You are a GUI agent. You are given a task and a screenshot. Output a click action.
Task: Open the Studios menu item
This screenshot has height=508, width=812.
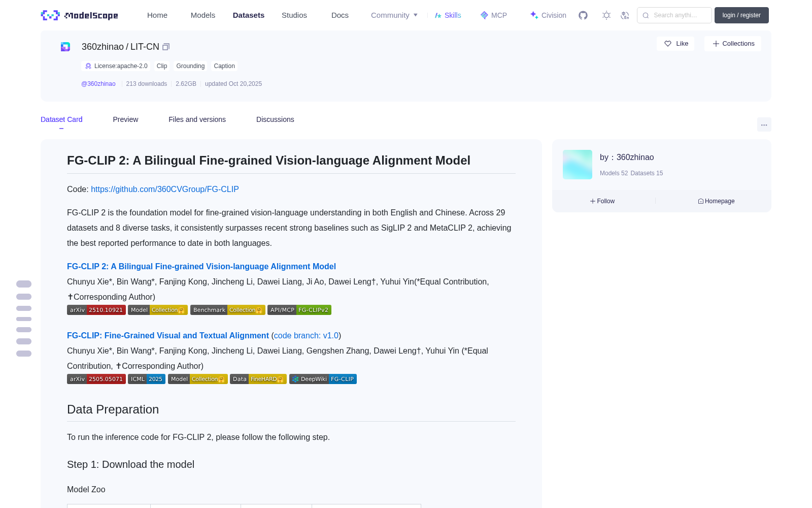[294, 15]
